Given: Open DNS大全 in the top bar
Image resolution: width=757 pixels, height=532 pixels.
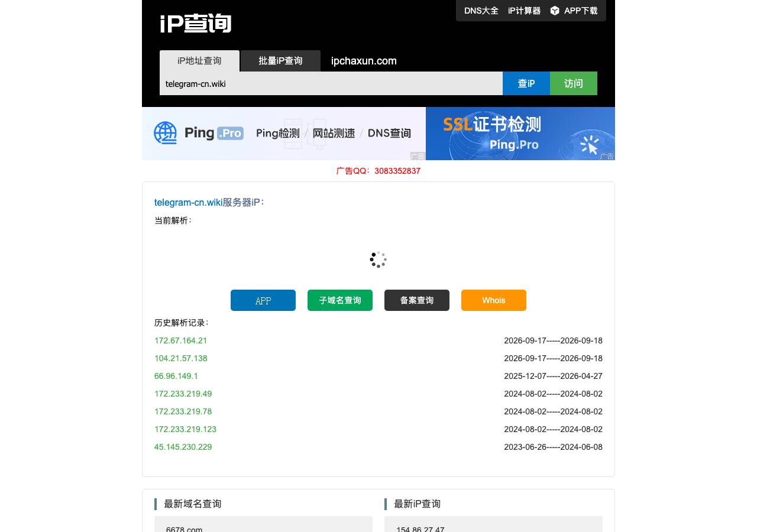Looking at the screenshot, I should pos(481,11).
